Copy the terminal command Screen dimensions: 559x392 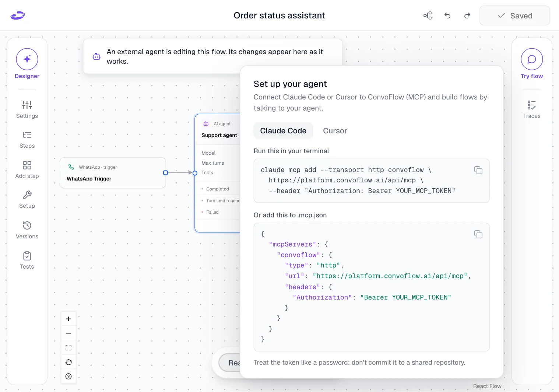pos(478,170)
